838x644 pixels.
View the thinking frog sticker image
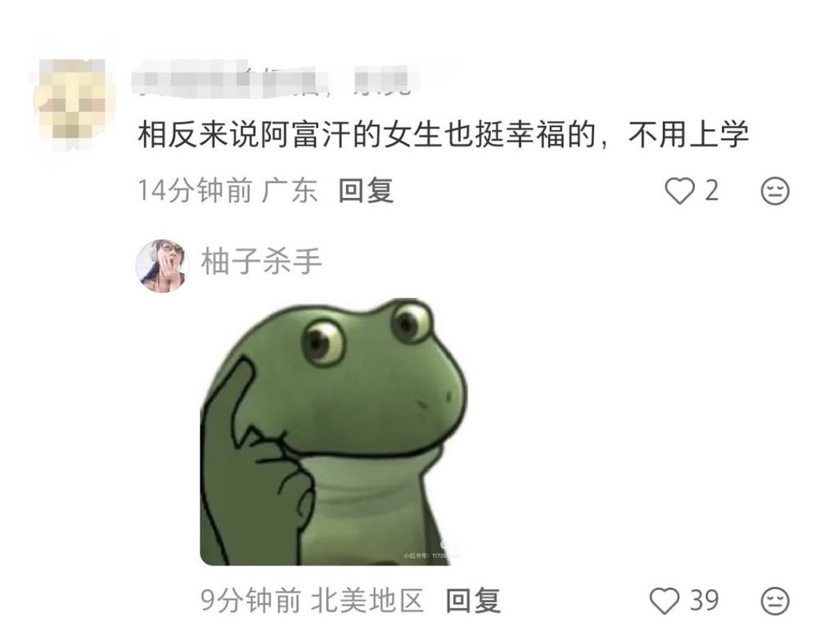click(334, 431)
